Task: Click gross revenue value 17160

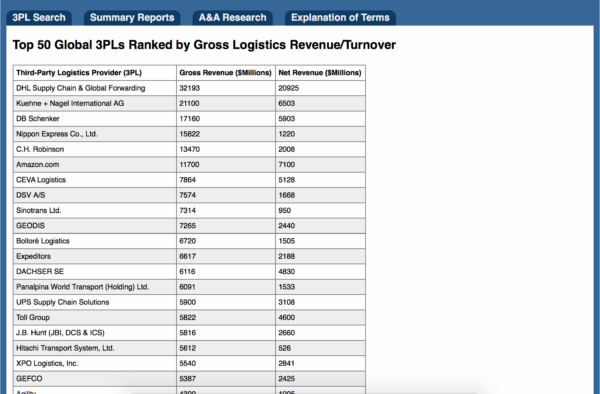Action: 190,119
